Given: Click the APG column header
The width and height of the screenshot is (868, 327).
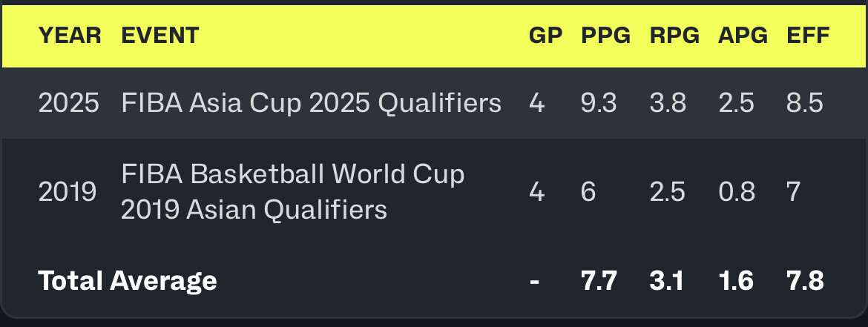Looking at the screenshot, I should click(743, 35).
